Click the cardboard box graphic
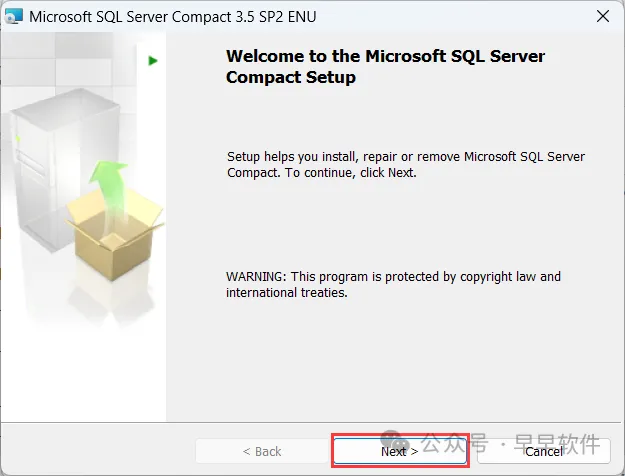Image resolution: width=625 pixels, height=476 pixels. pyautogui.click(x=114, y=234)
